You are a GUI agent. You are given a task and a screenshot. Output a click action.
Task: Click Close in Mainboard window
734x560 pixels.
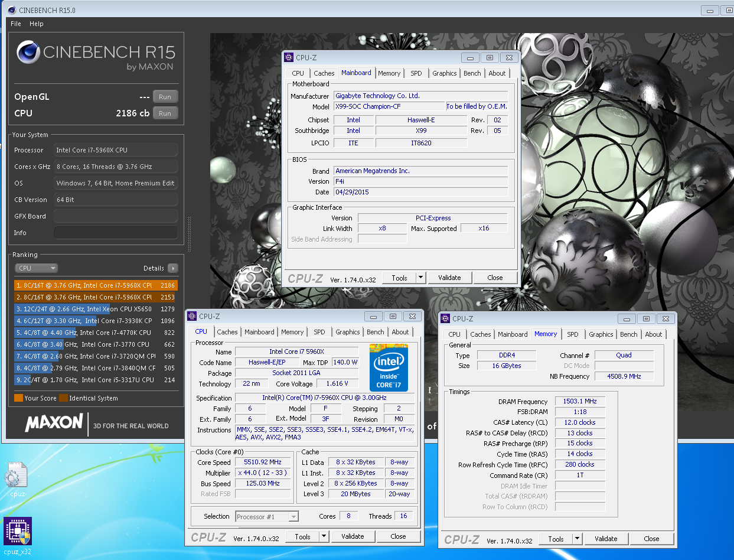(495, 278)
